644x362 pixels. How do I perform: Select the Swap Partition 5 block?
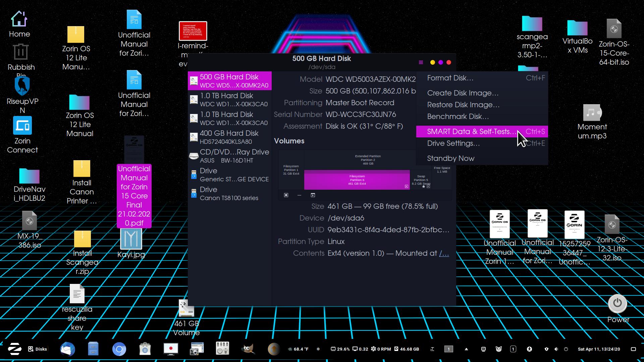[x=420, y=180]
